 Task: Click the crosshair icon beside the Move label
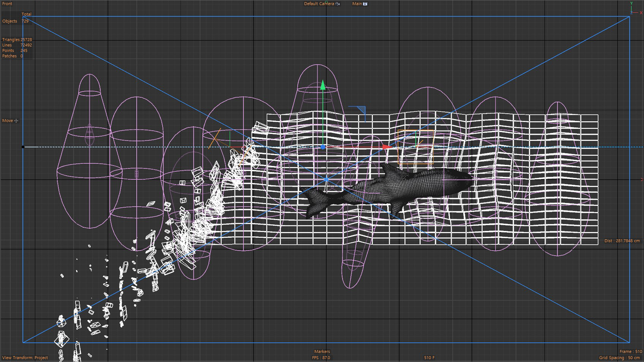[16, 121]
